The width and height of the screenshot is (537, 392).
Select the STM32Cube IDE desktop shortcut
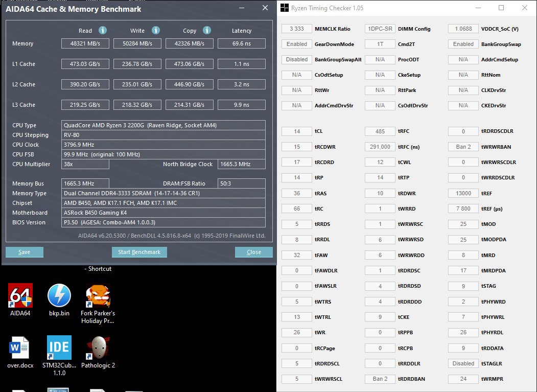[x=59, y=356]
